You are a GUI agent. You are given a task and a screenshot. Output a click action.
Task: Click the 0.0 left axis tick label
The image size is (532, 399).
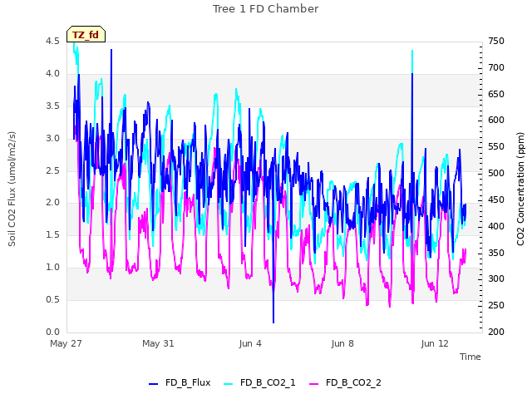click(52, 332)
